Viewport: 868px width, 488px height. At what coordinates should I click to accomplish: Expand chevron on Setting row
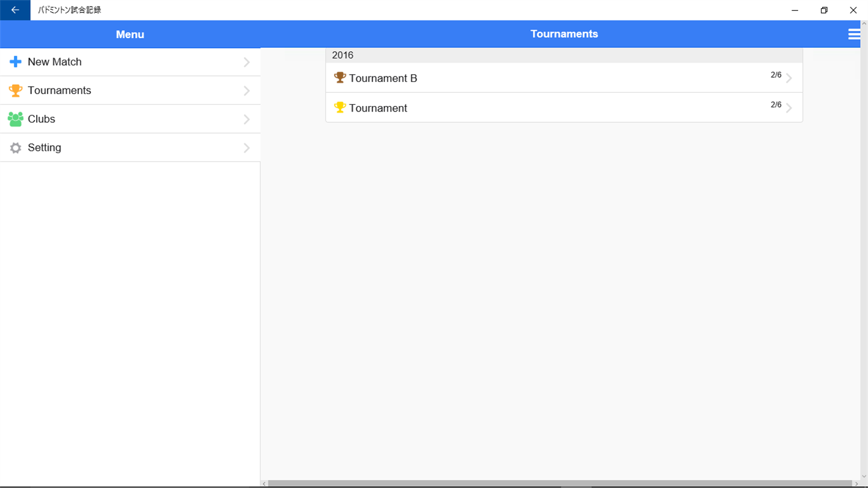247,148
